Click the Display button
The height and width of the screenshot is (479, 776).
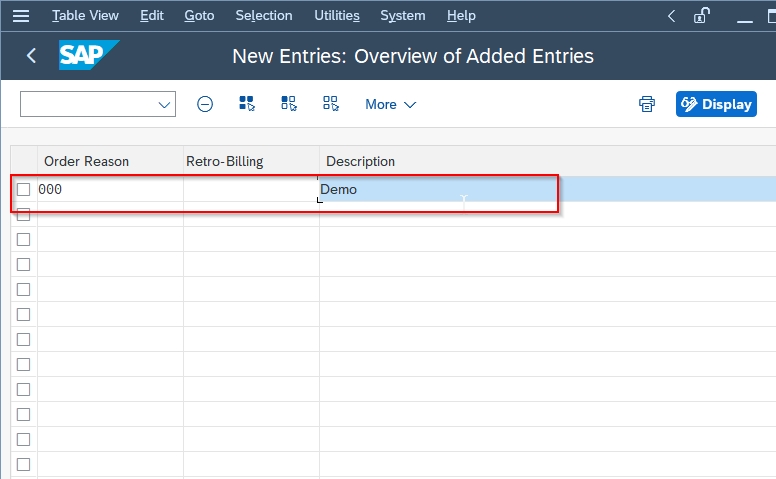(x=716, y=104)
